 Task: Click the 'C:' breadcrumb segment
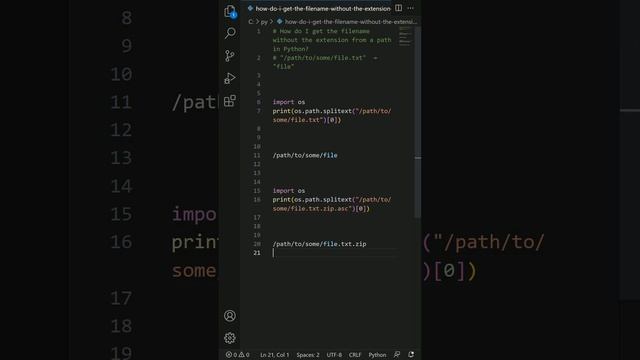pyautogui.click(x=251, y=22)
